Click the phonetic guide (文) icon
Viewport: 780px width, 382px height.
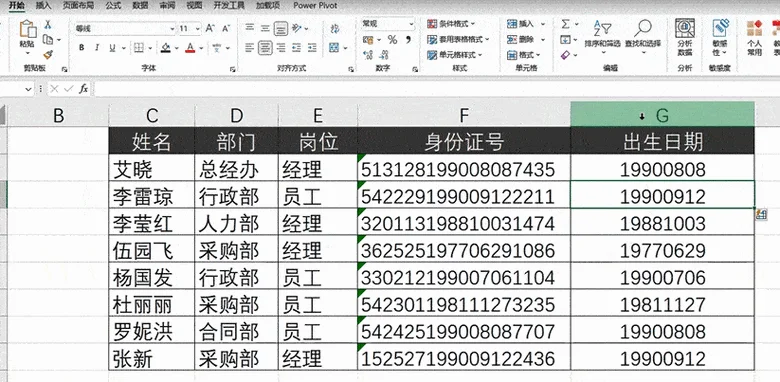tap(216, 48)
